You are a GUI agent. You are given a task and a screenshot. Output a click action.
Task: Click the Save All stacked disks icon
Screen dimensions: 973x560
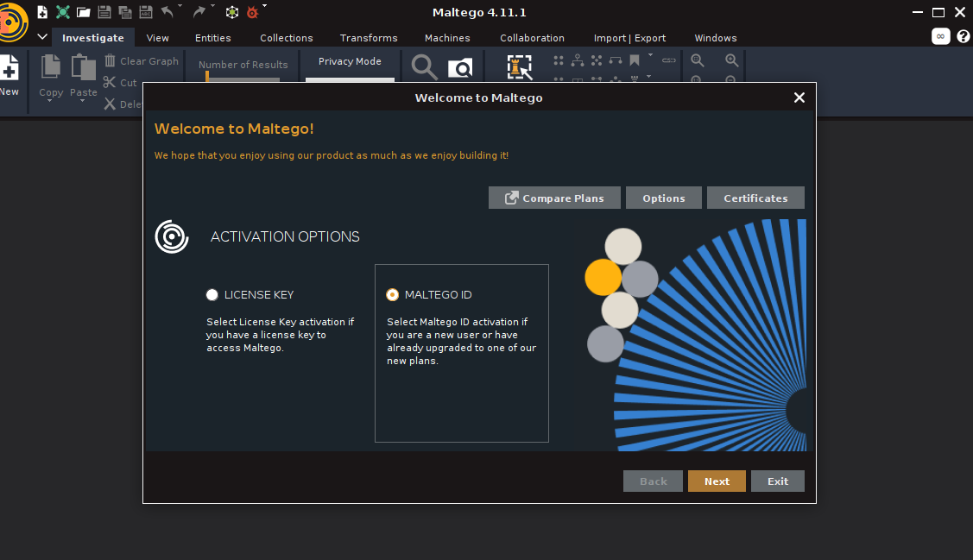(124, 12)
